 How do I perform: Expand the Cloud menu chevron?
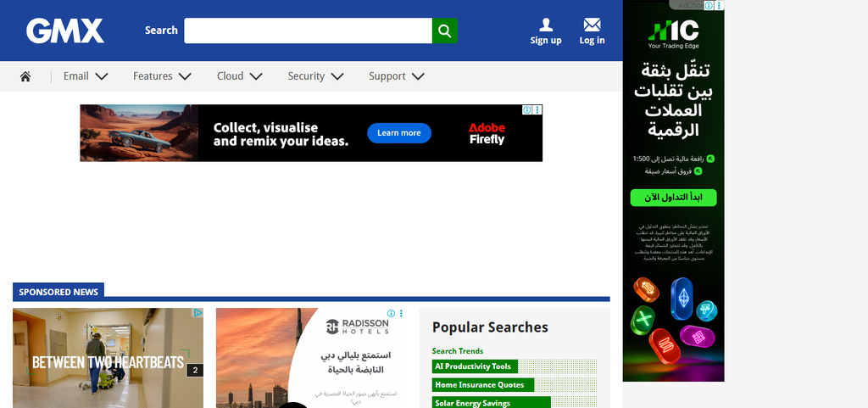pos(256,76)
